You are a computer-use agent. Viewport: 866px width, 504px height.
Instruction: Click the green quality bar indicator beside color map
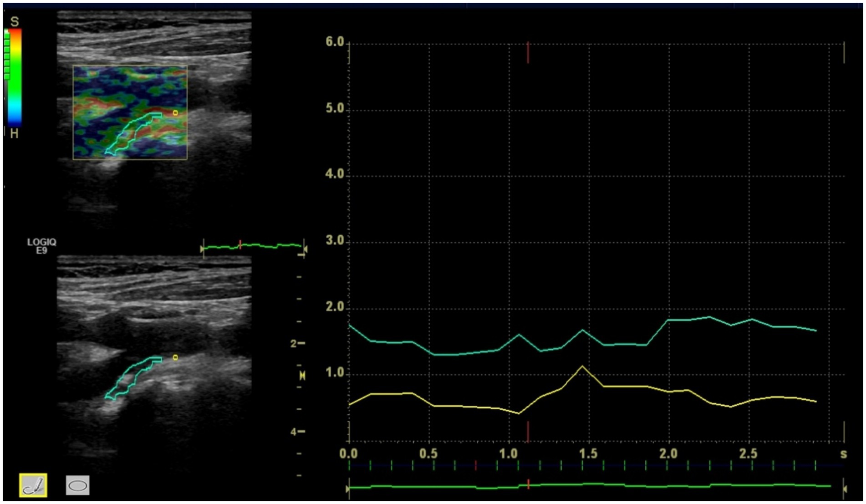coord(7,55)
